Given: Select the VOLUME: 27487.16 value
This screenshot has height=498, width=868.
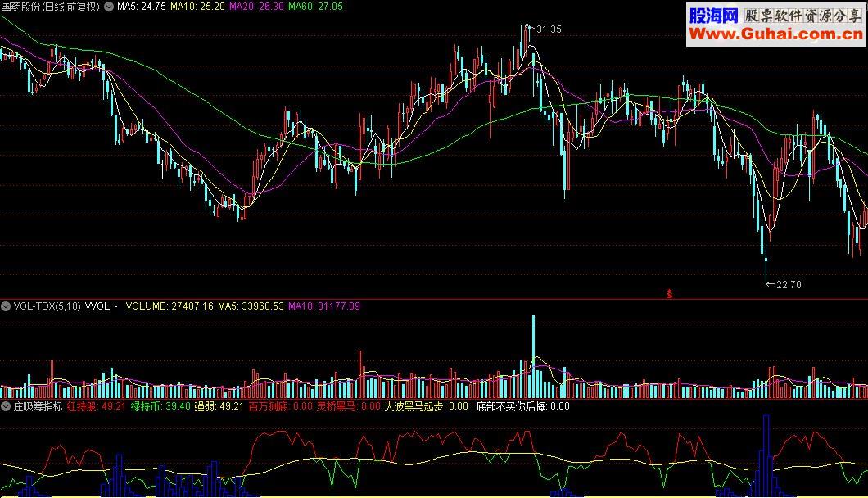Looking at the screenshot, I should click(x=170, y=306).
